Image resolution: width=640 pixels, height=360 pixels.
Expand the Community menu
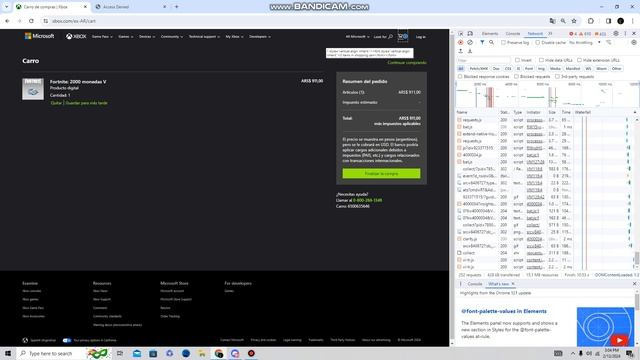172,37
